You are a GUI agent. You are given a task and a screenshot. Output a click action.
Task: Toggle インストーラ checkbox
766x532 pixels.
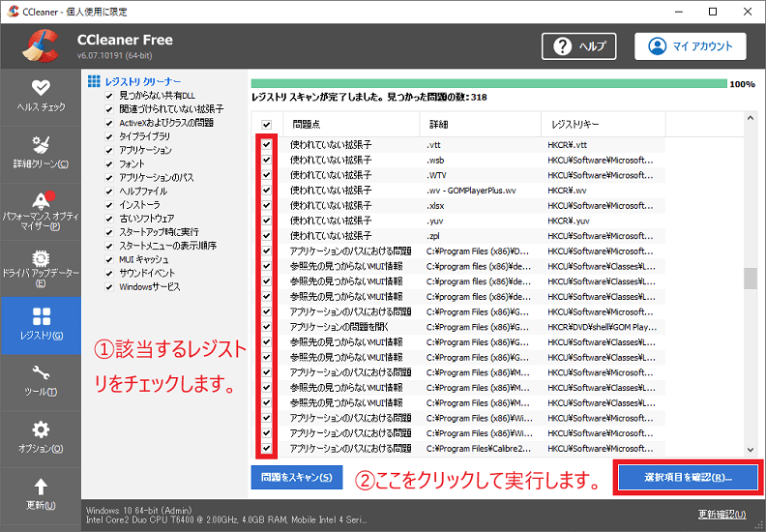point(109,205)
